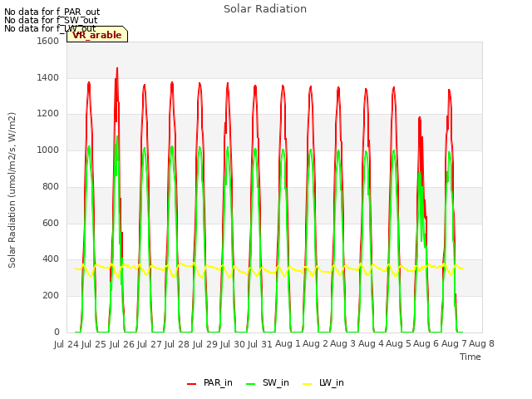Select the SW_in legend label

[275, 382]
